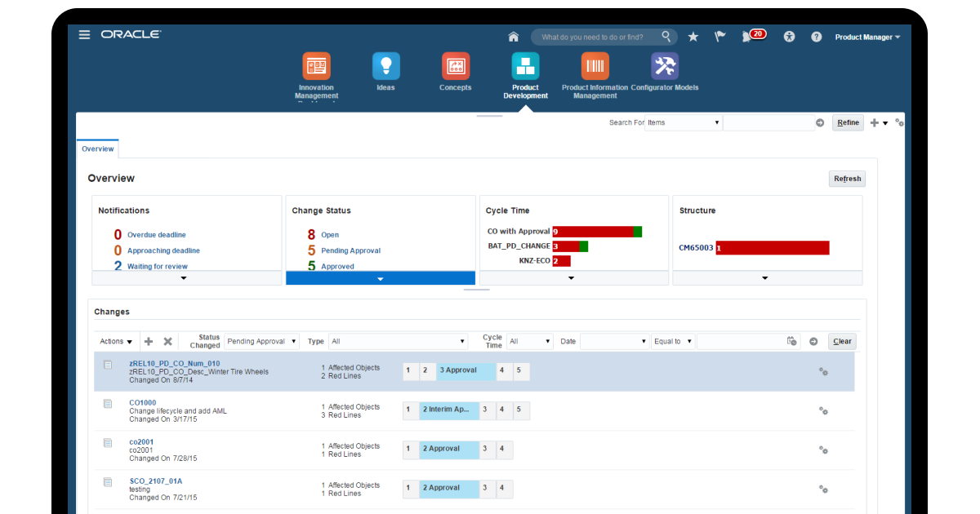The height and width of the screenshot is (514, 980).
Task: Click the CM65003 structure progress bar
Action: (x=772, y=247)
